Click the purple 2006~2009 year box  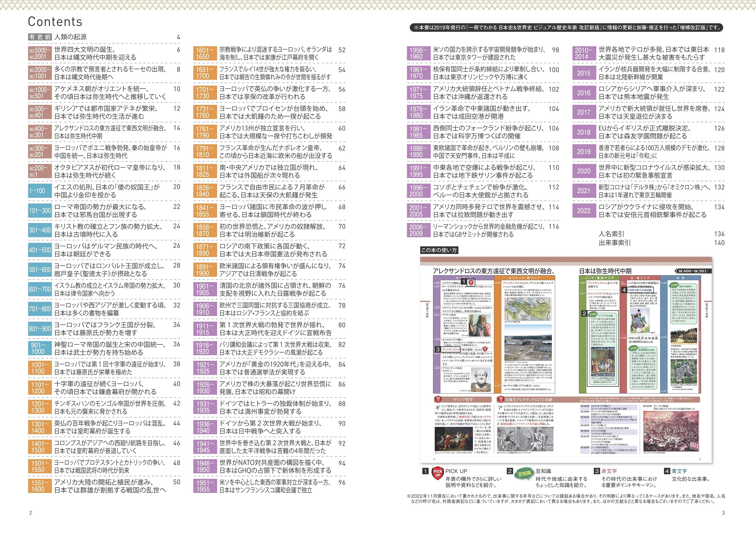(x=419, y=230)
